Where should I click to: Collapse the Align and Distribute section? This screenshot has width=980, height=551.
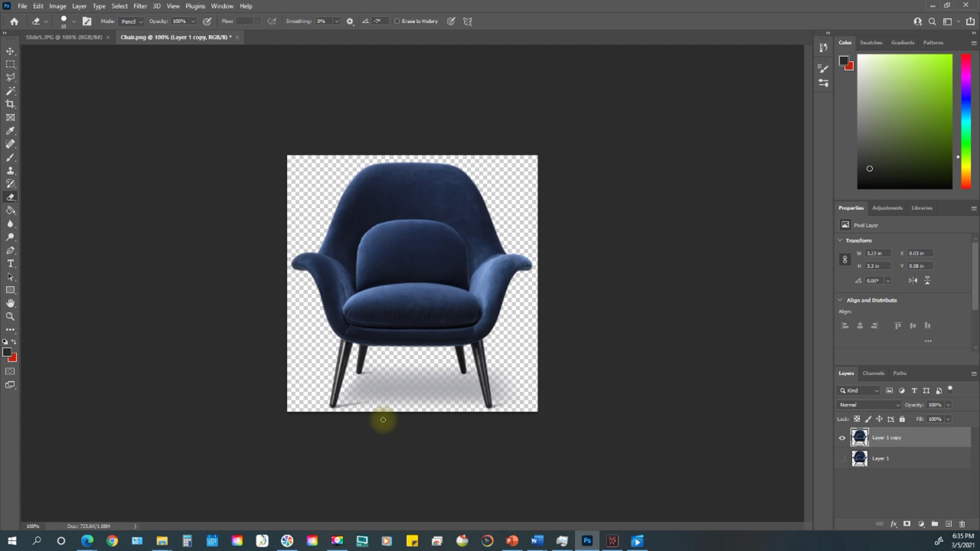pos(840,300)
